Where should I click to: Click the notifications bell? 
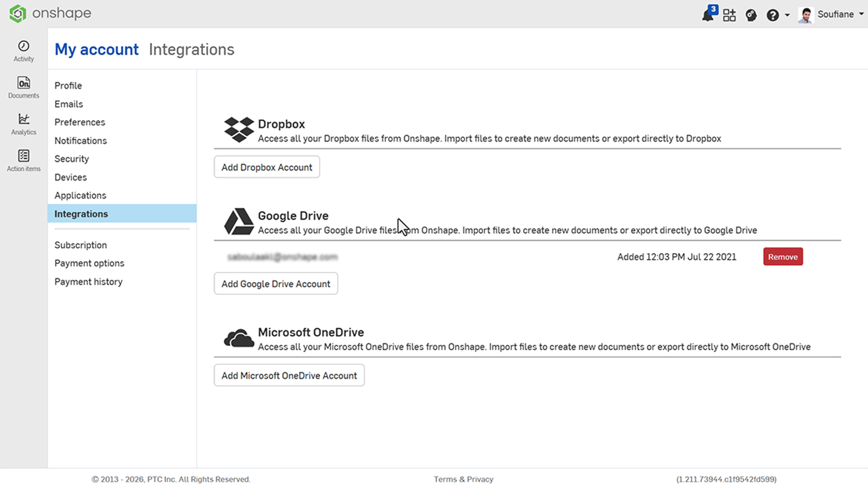[x=709, y=15]
